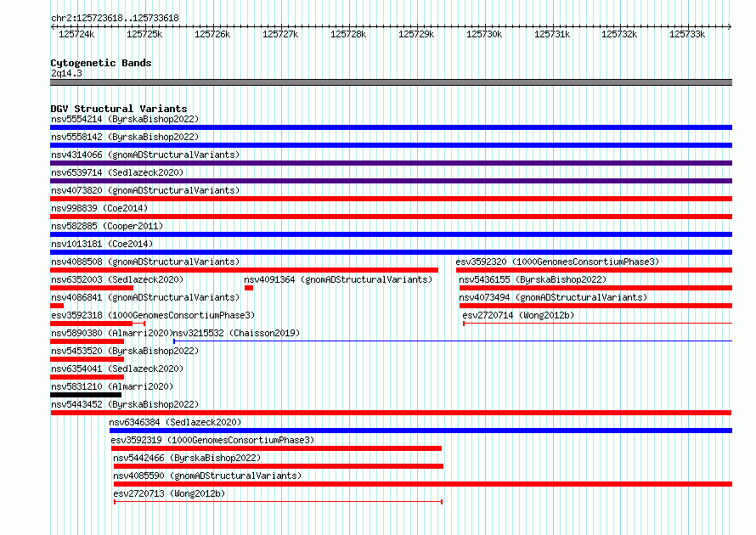Click the thin blue line of nsv3215532

click(453, 341)
